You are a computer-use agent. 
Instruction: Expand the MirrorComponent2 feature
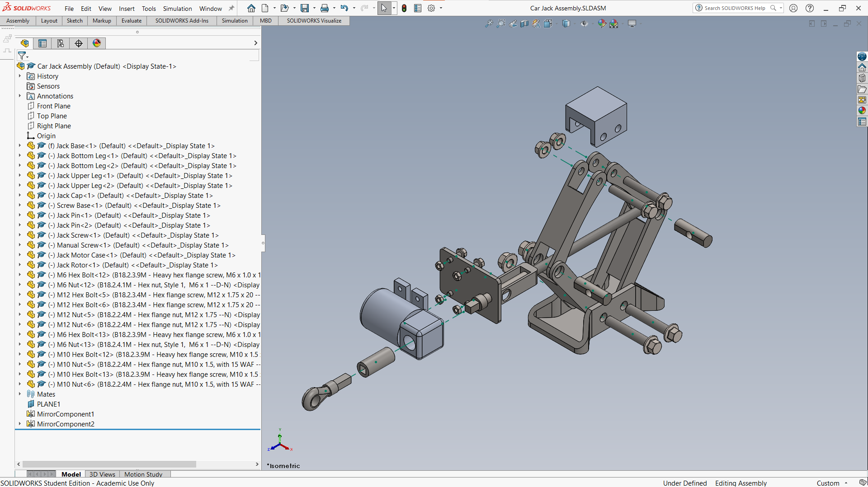20,424
